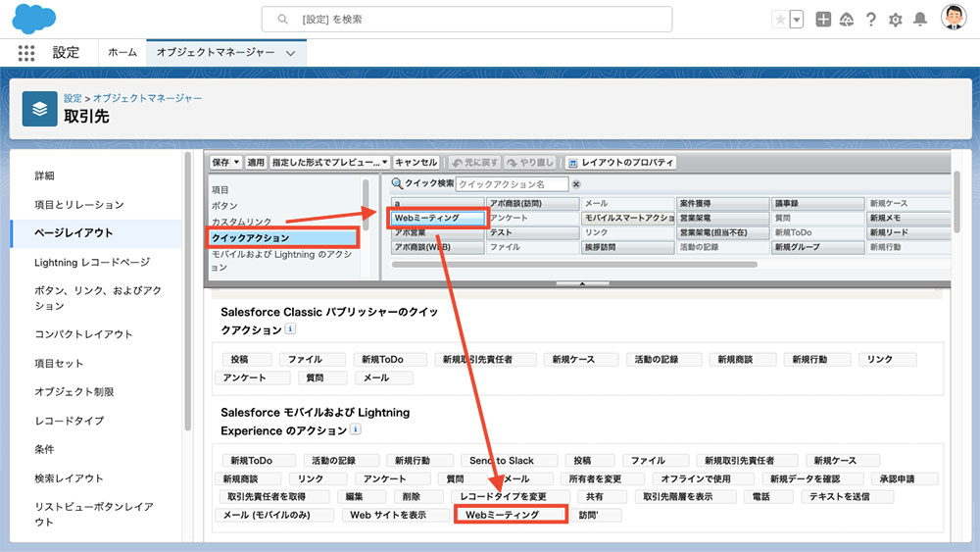Select メール (モバイルのみ) action
Viewport: 980px width, 552px height.
(x=275, y=515)
